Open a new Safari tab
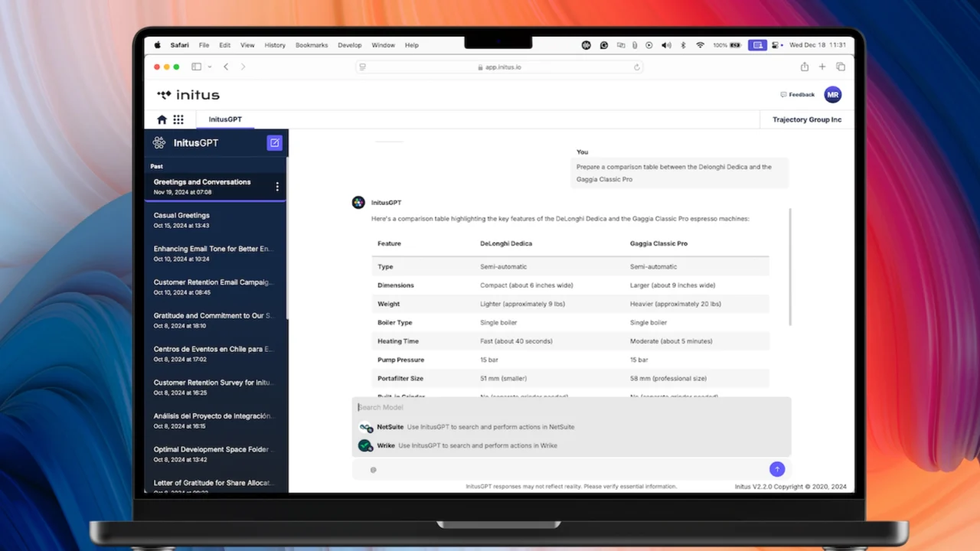 (822, 67)
